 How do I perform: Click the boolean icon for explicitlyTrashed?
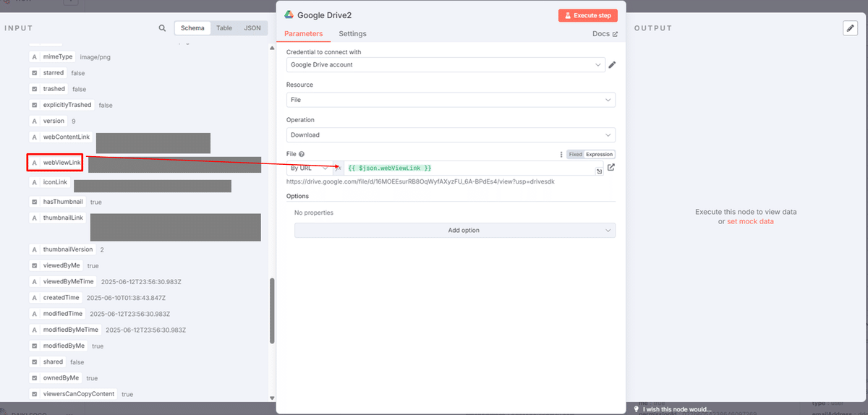(x=34, y=105)
